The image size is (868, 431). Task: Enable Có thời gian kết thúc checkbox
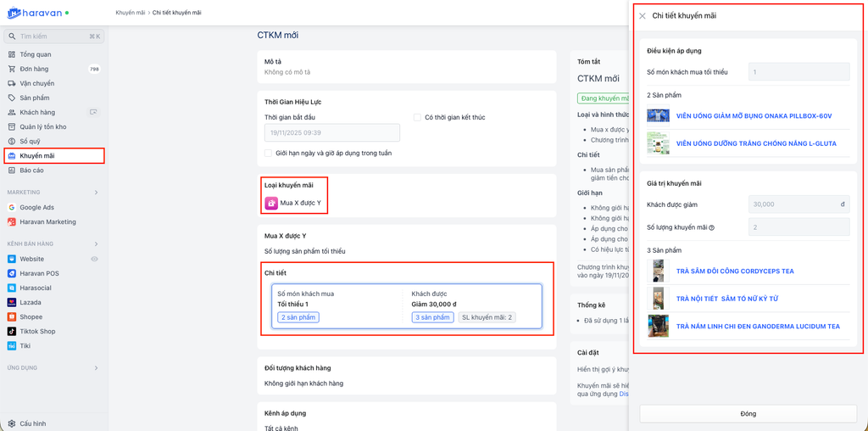pos(418,117)
